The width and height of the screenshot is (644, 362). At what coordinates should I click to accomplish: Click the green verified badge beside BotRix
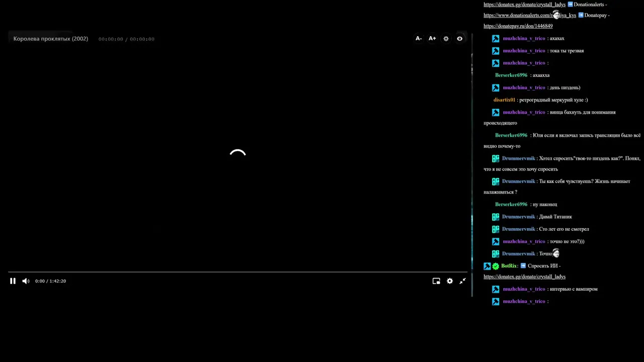(496, 266)
